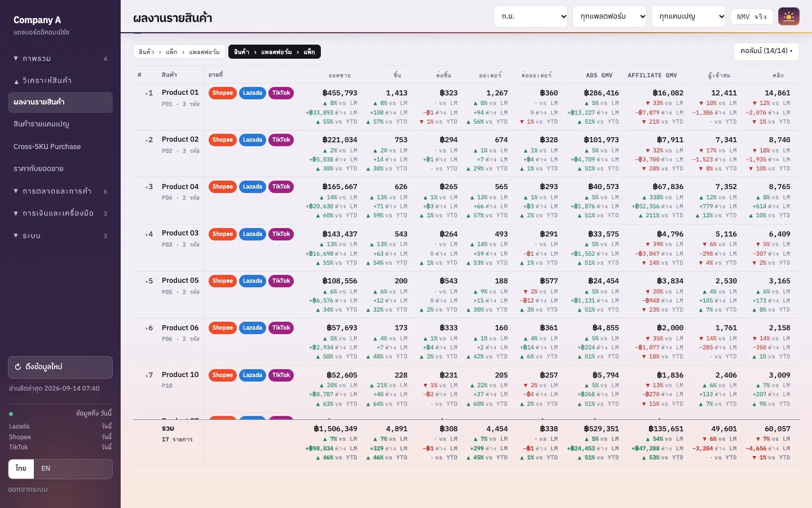Click the ADS GMV column header
Screen dimensions: 812x508
click(599, 75)
